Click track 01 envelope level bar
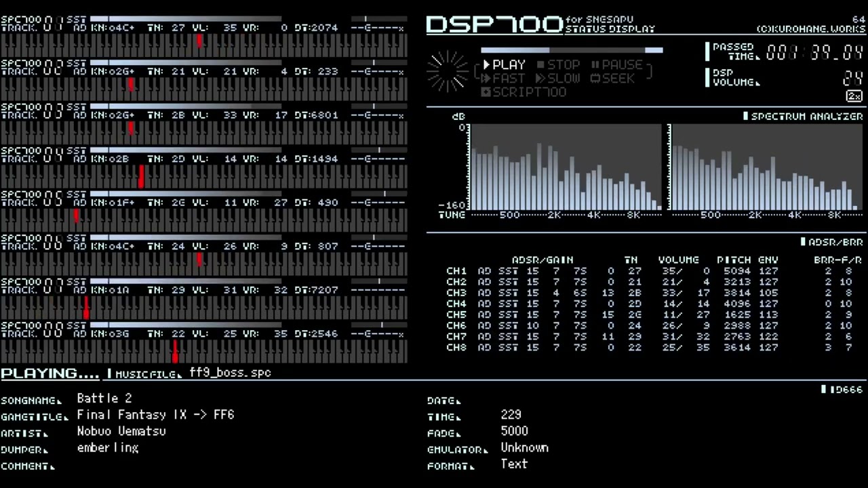 click(x=185, y=18)
